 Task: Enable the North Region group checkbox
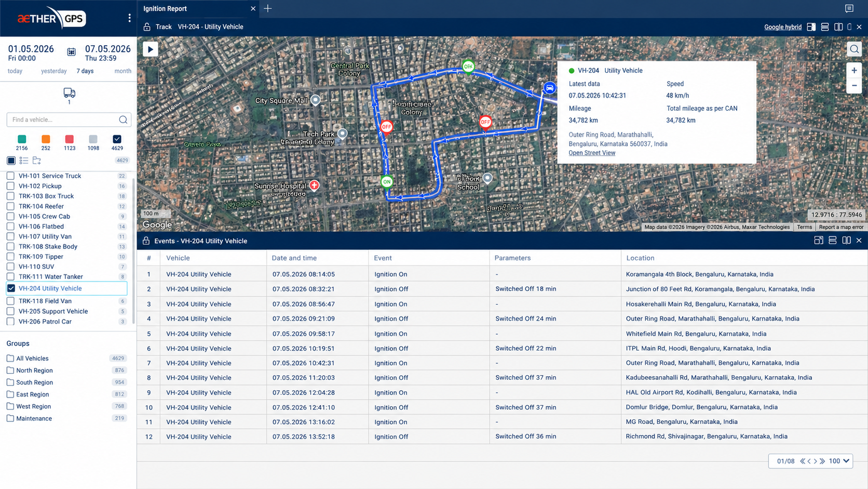click(10, 370)
